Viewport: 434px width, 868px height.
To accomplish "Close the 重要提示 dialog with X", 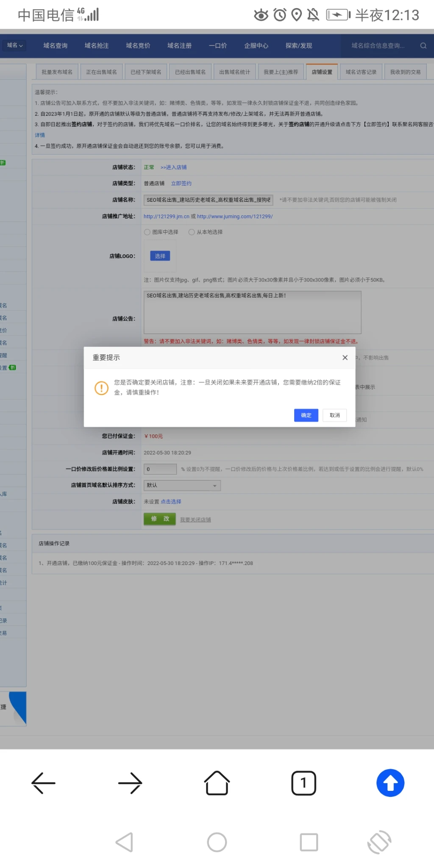I will [345, 358].
